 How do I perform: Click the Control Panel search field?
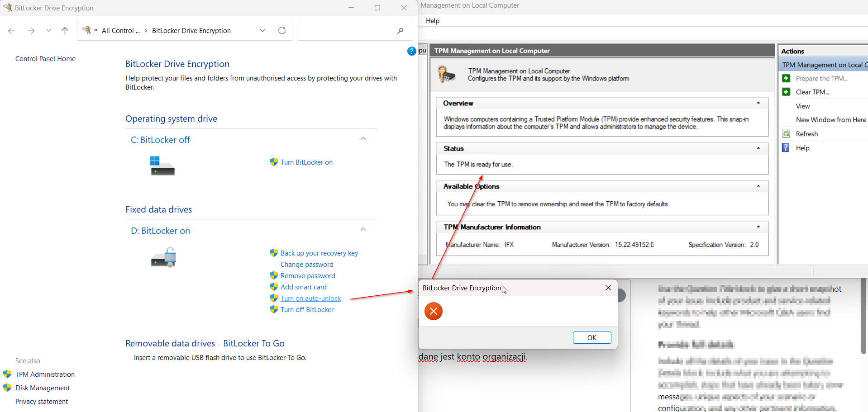[355, 31]
